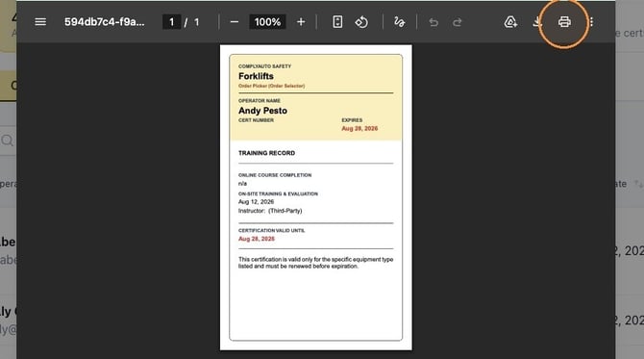This screenshot has width=644, height=359.
Task: Click the TRAINING RECORD heading
Action: tap(266, 153)
